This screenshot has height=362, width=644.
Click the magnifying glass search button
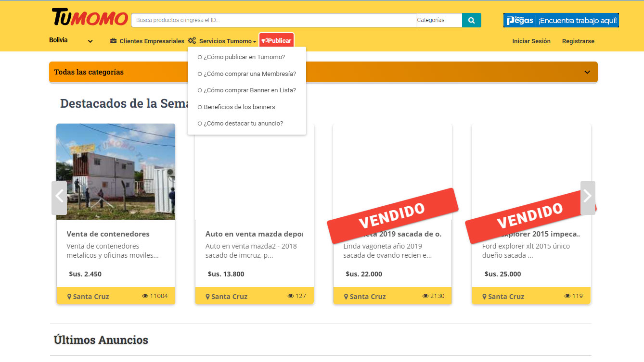[x=471, y=20]
